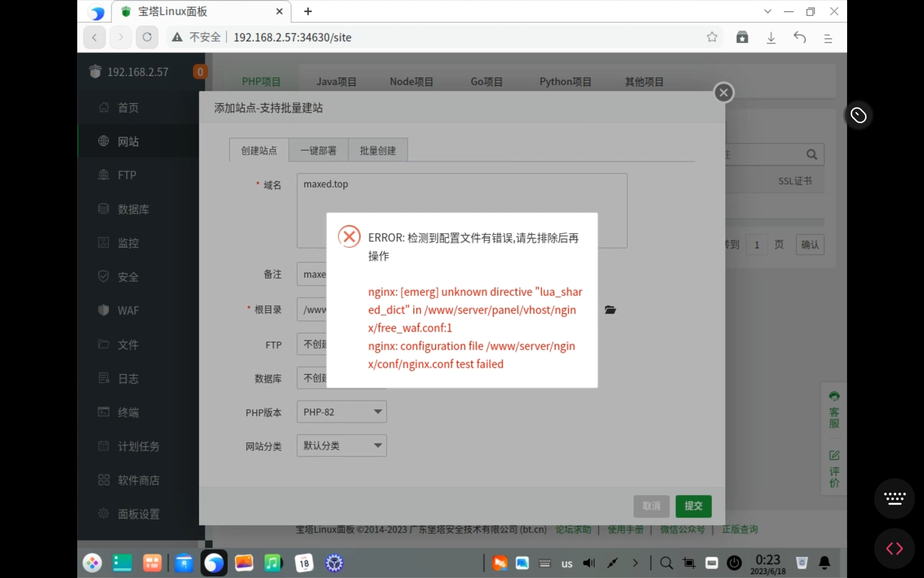Close the add-site dialog with X

pyautogui.click(x=724, y=92)
